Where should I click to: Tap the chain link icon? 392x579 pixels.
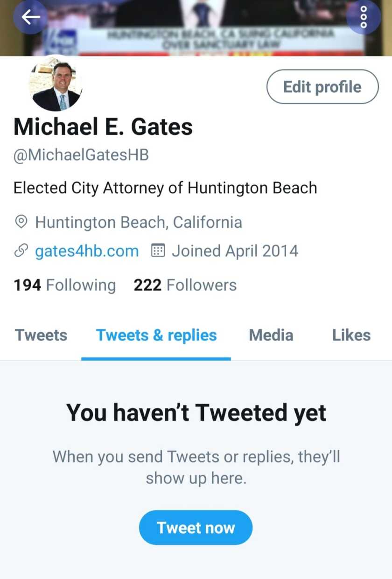tap(21, 251)
